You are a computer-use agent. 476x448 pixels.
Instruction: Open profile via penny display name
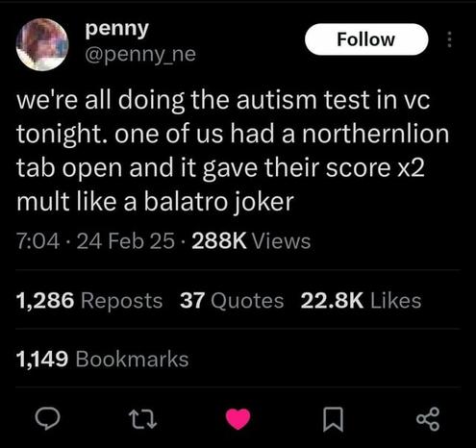coord(116,30)
